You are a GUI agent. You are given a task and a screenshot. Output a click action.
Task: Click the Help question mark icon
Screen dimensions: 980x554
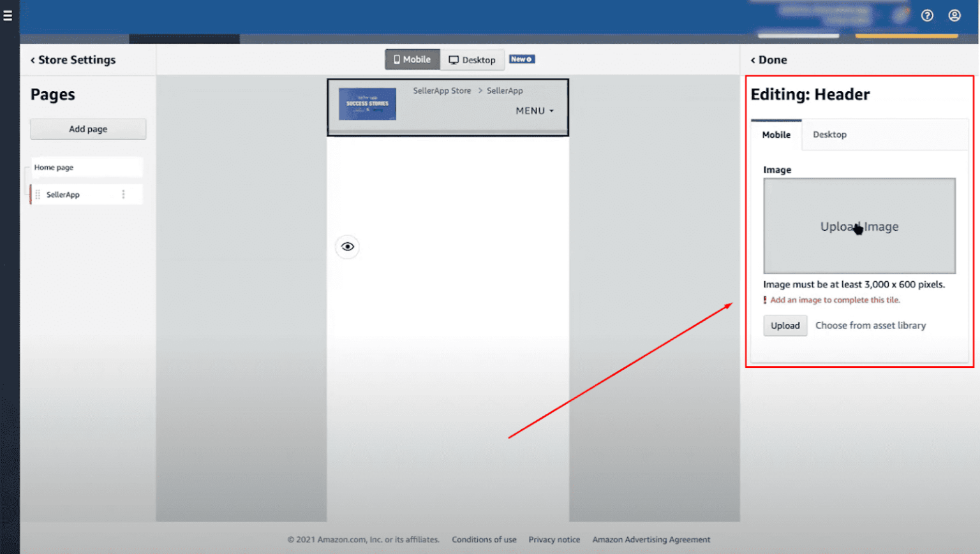[x=927, y=15]
